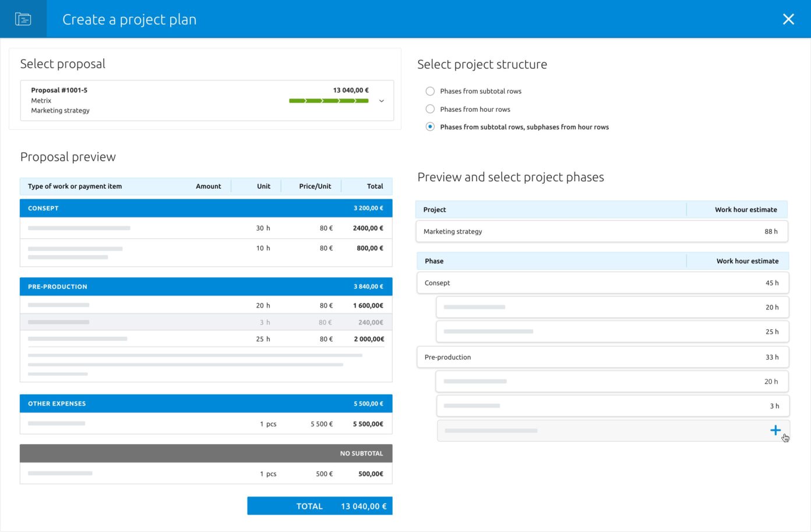This screenshot has width=811, height=532.
Task: Click the blue plus icon to add subphase
Action: 775,431
